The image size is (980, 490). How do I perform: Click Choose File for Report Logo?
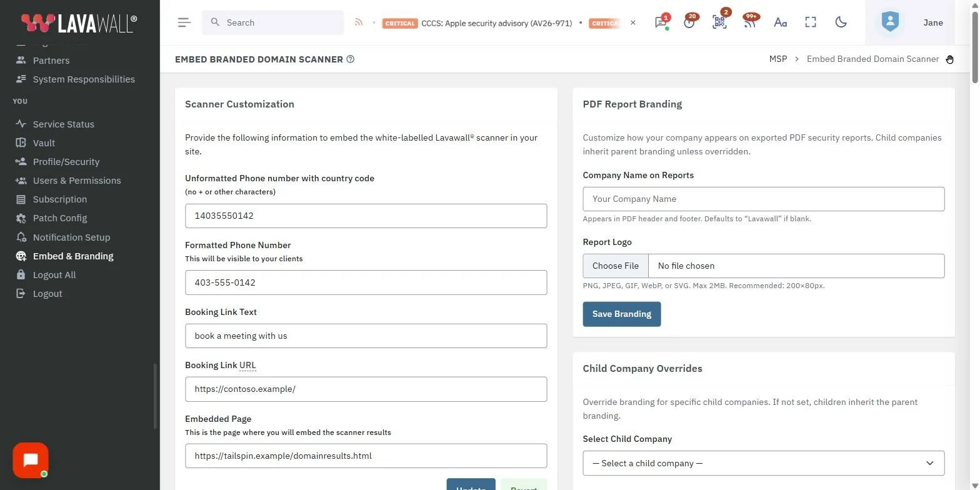pyautogui.click(x=616, y=266)
